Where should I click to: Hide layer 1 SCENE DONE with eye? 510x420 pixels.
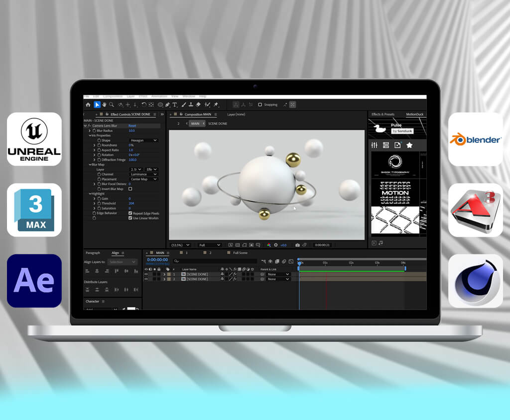[x=146, y=274]
